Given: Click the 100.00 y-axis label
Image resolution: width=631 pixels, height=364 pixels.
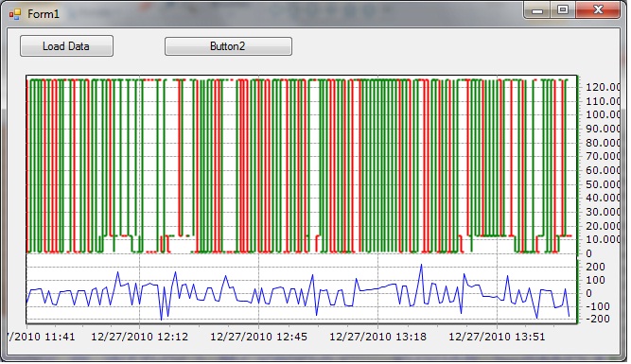Looking at the screenshot, I should tap(603, 114).
